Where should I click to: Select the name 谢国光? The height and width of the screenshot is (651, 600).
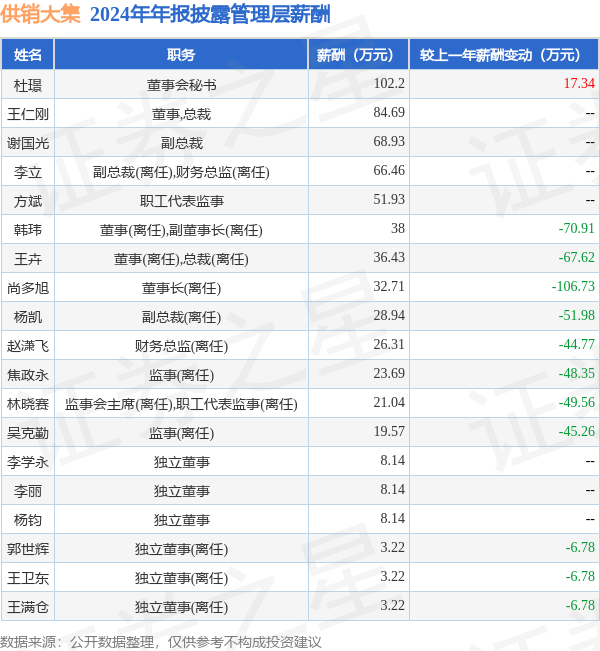[x=28, y=143]
